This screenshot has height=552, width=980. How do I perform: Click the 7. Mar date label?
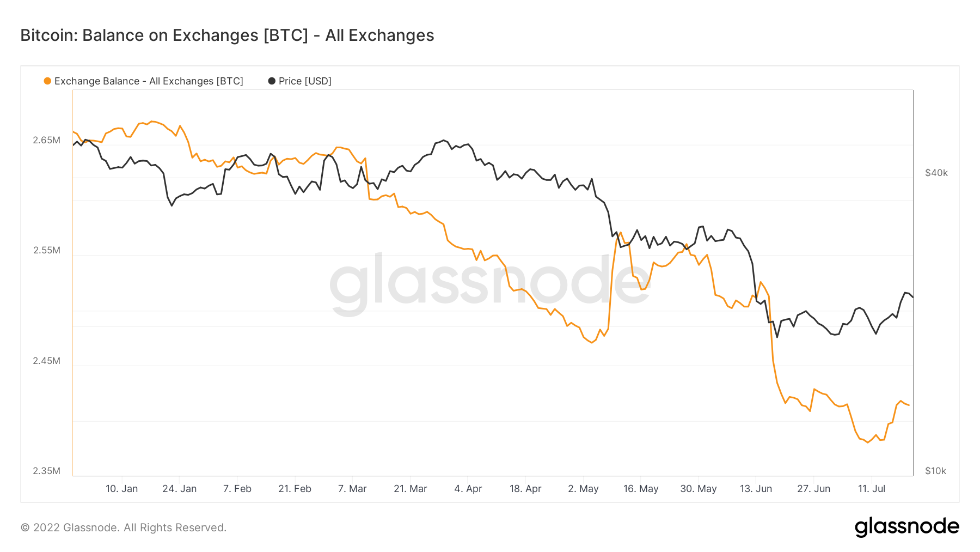point(352,489)
